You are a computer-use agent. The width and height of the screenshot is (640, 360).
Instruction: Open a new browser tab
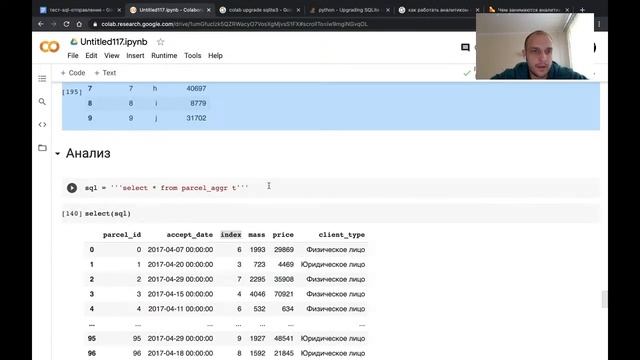582,9
